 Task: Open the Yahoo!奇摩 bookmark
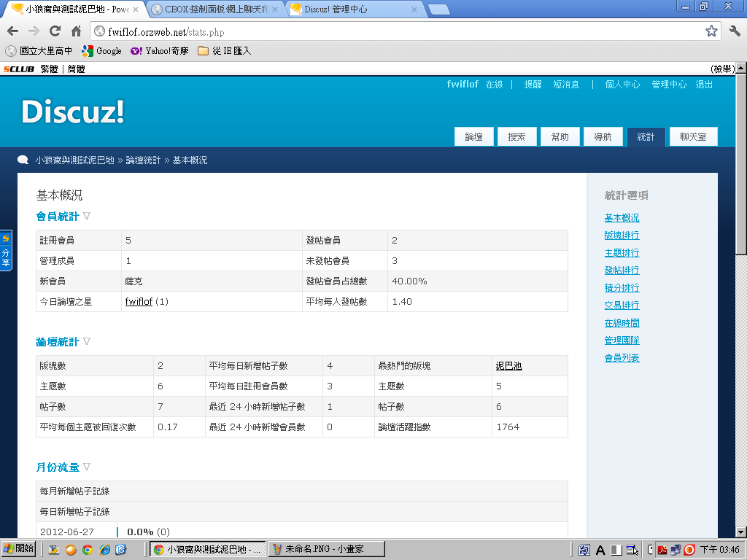160,51
